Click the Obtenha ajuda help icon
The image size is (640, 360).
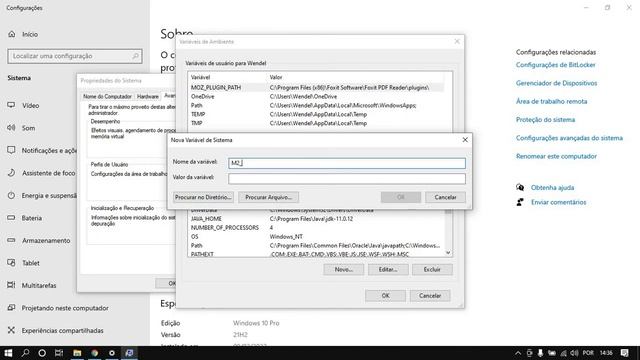pyautogui.click(x=520, y=187)
